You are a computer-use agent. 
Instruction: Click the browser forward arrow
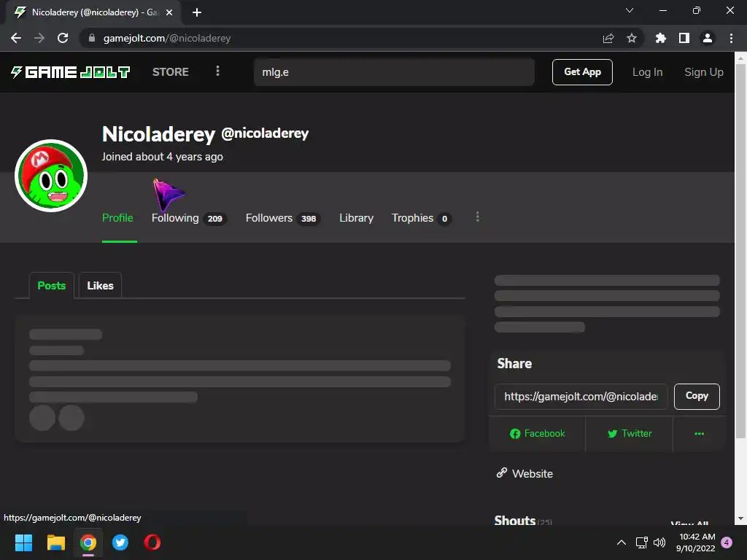(39, 38)
